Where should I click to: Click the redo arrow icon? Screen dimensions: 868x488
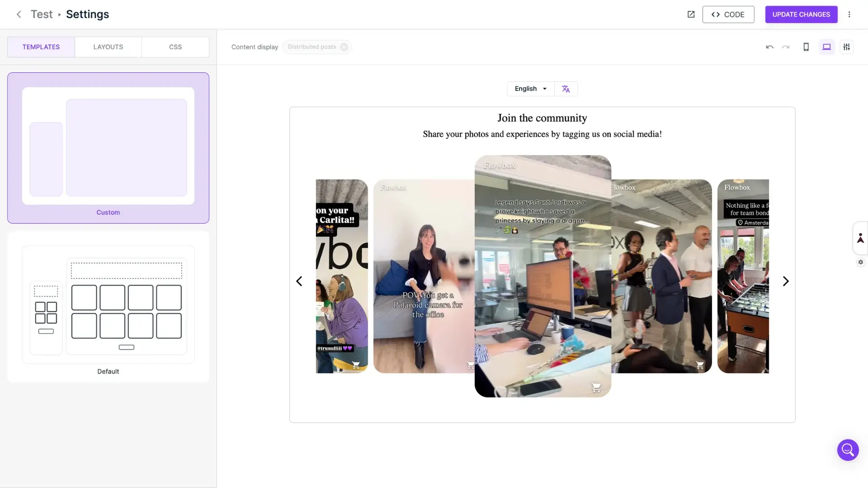[786, 47]
